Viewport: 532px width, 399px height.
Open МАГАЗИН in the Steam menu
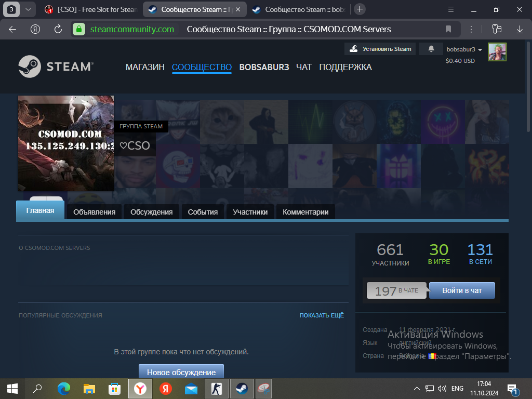point(145,67)
